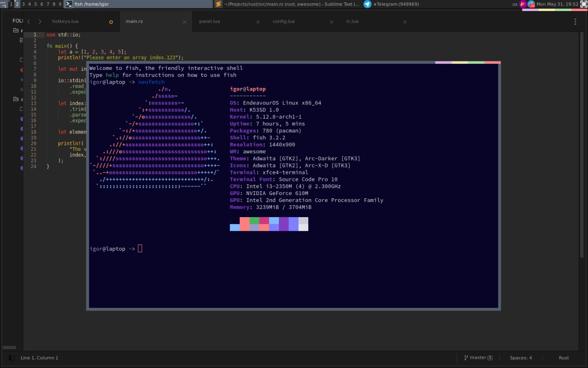
Task: Switch to workspace tag 9
Action: [60, 4]
